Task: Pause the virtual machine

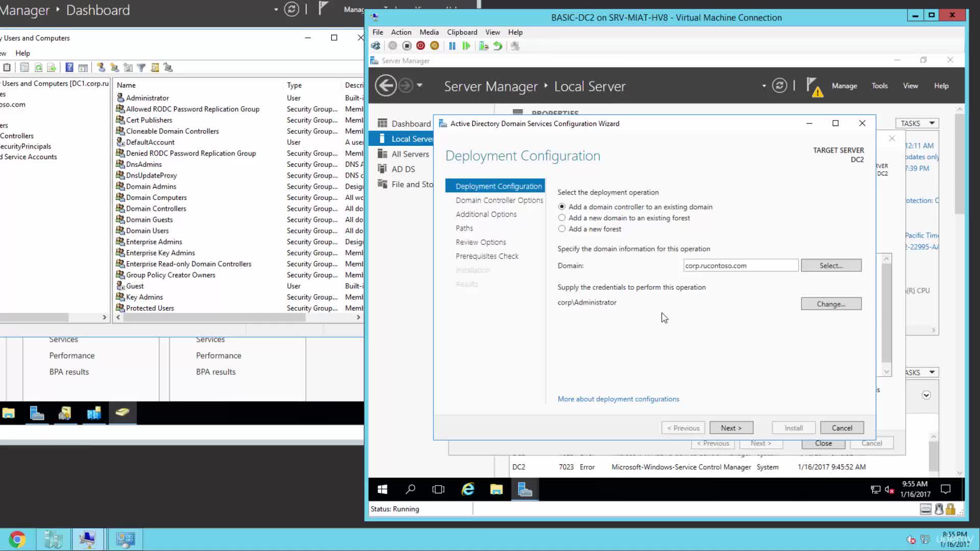Action: pos(452,46)
